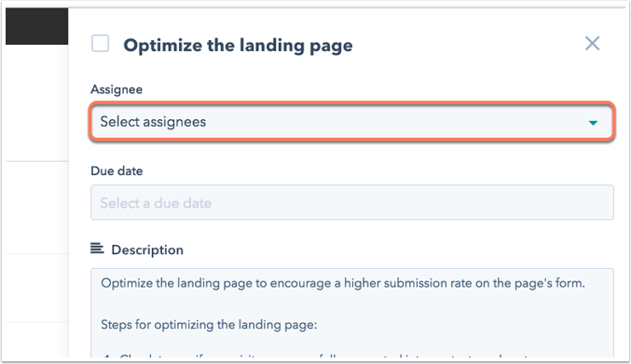Select the second row behind the panel
The height and width of the screenshot is (364, 631).
click(x=36, y=208)
